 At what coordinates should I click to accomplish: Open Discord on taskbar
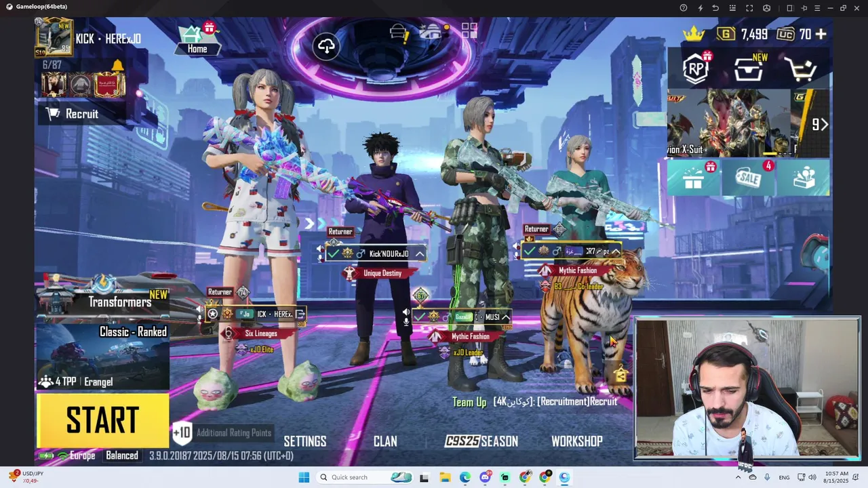click(x=485, y=477)
